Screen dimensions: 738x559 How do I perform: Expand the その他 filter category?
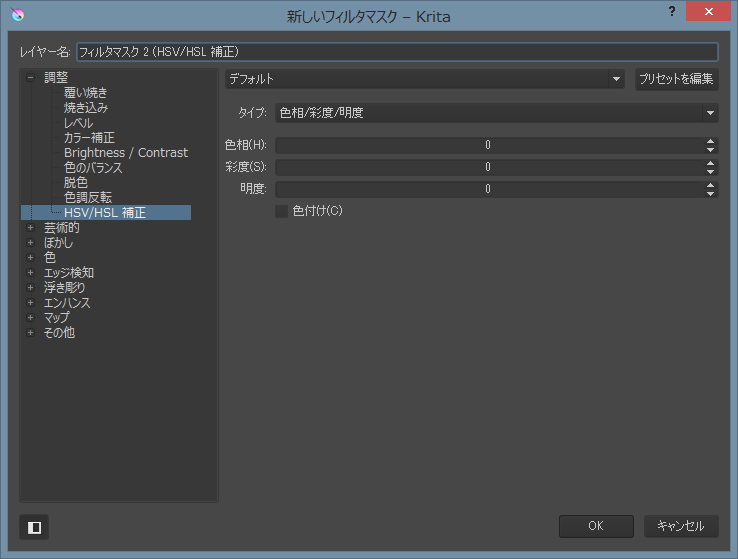31,333
